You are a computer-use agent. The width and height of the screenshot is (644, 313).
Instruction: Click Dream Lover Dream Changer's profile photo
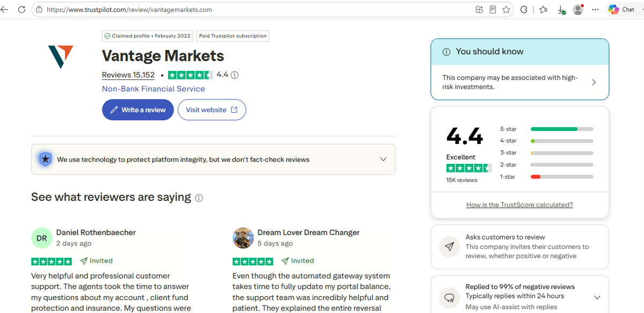tap(243, 238)
